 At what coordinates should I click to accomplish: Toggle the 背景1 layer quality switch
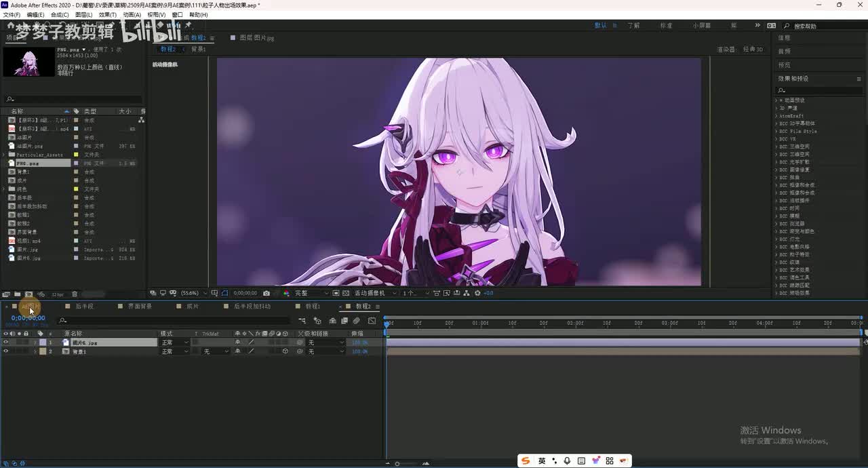pos(251,351)
